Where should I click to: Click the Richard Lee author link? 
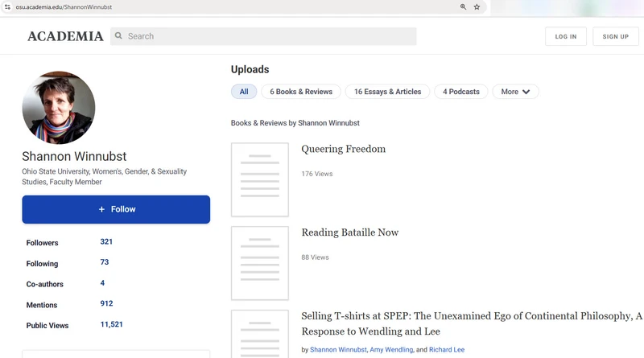(447, 350)
